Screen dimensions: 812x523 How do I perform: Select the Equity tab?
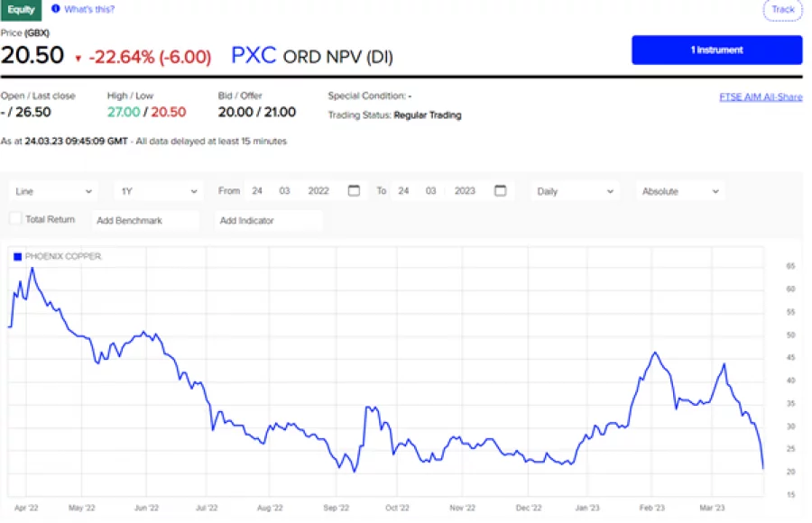[20, 10]
